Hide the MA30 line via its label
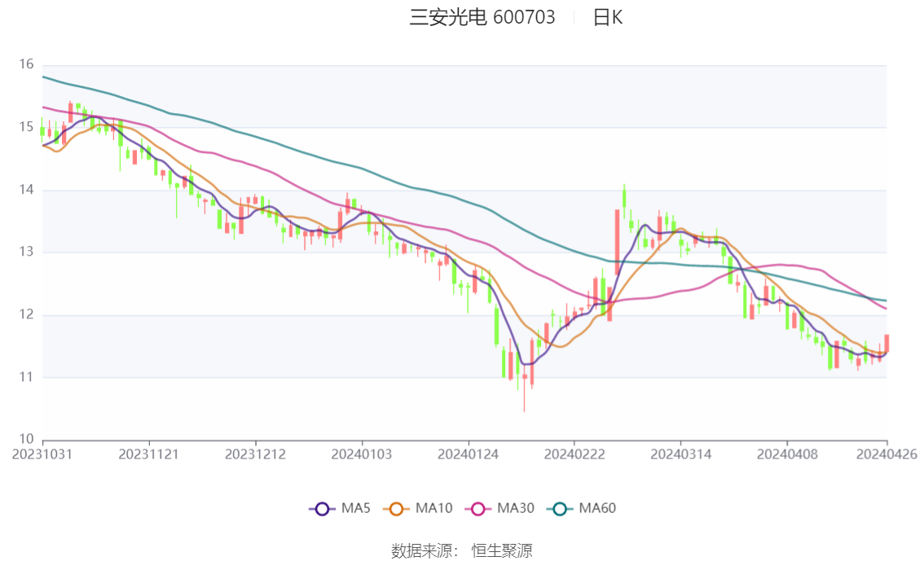Image resolution: width=924 pixels, height=561 pixels. tap(516, 508)
